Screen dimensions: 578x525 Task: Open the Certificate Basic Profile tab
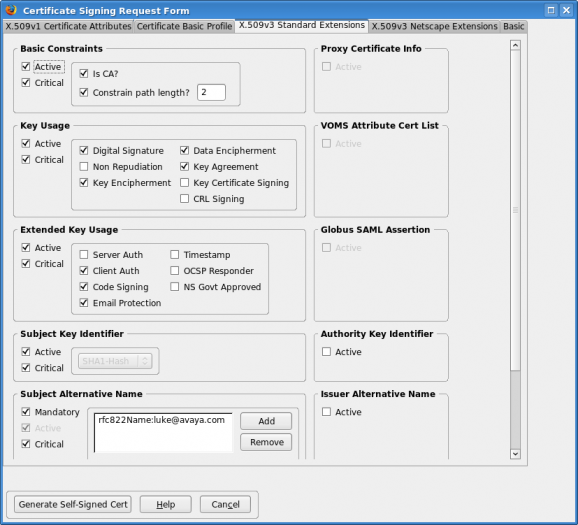click(184, 27)
